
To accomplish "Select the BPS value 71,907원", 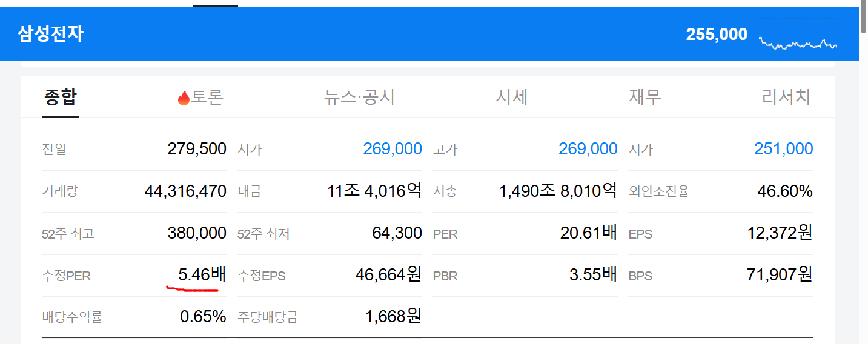I will pyautogui.click(x=780, y=275).
